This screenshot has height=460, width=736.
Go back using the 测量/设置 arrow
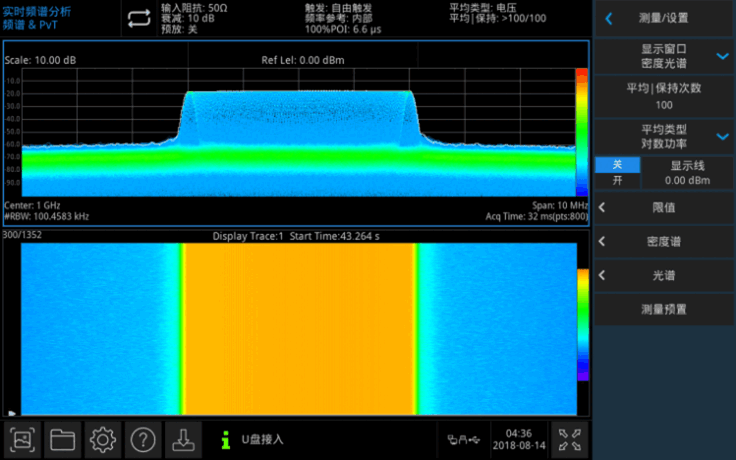tap(609, 19)
